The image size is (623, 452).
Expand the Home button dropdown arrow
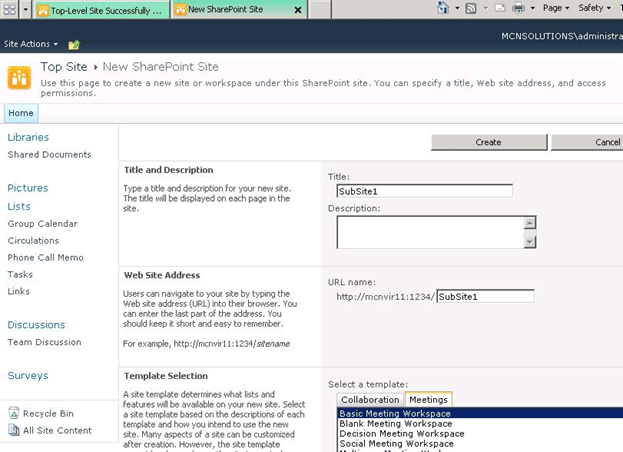(x=457, y=8)
